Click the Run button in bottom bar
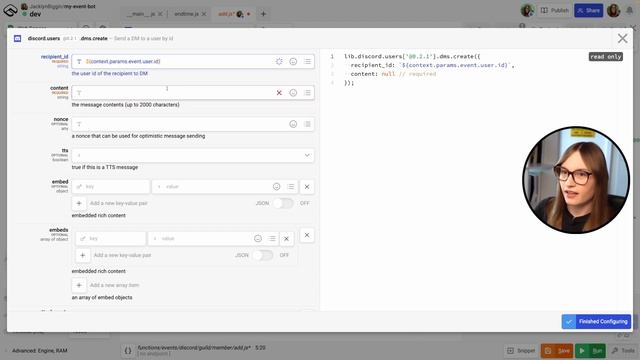The width and height of the screenshot is (640, 360). [x=591, y=351]
